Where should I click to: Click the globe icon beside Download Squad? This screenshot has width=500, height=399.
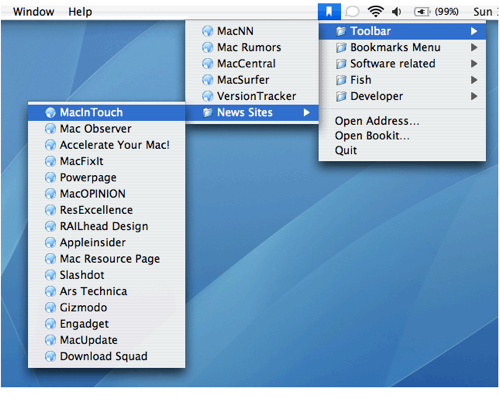click(x=50, y=356)
